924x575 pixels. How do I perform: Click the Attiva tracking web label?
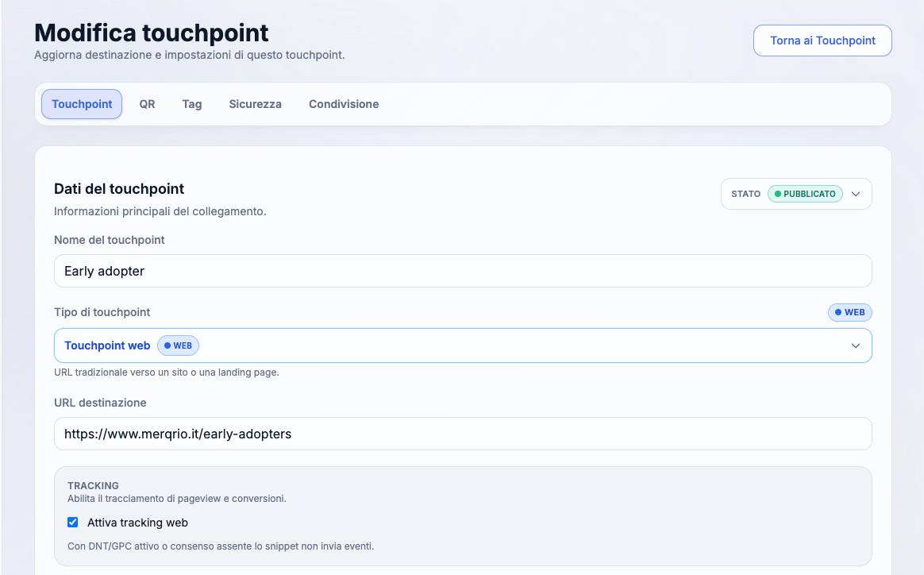[x=137, y=523]
